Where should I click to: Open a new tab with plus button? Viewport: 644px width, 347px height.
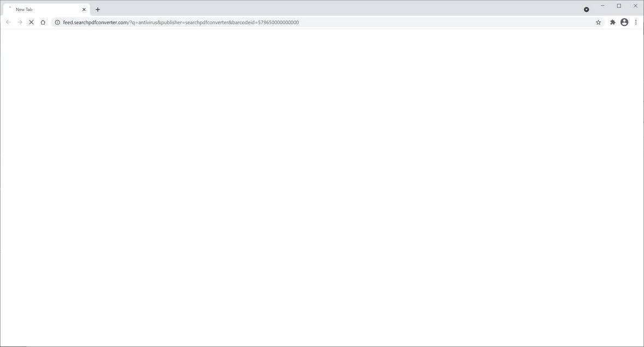point(98,9)
